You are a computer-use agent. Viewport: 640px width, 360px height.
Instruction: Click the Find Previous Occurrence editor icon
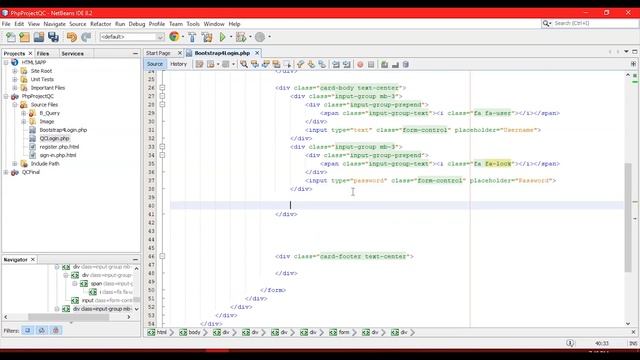pyautogui.click(x=255, y=64)
